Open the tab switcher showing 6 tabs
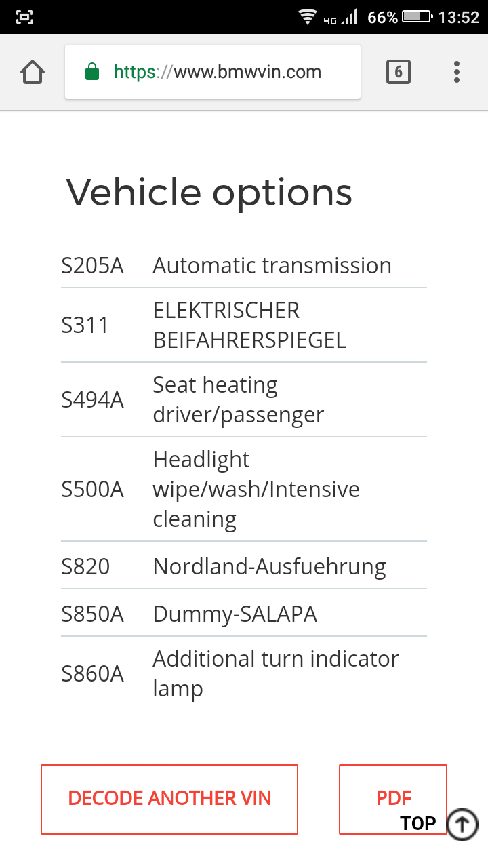Screen dimensions: 488x868 398,72
